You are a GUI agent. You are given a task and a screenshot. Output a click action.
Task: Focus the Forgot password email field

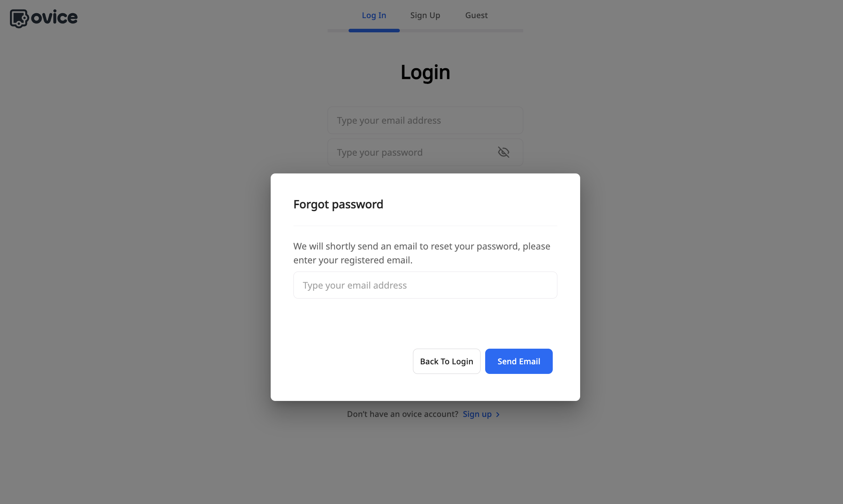[425, 285]
